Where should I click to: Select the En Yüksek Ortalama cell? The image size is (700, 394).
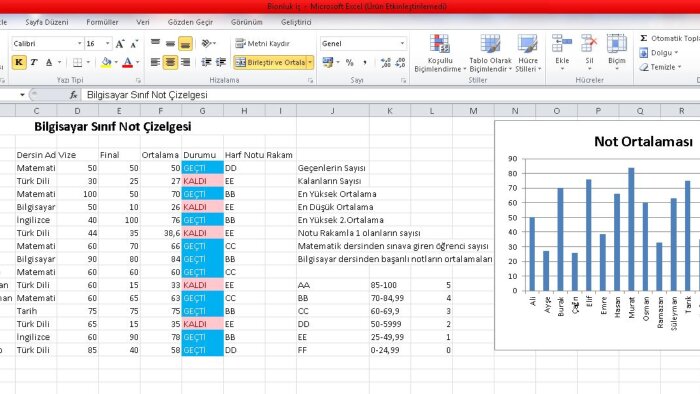[x=337, y=194]
